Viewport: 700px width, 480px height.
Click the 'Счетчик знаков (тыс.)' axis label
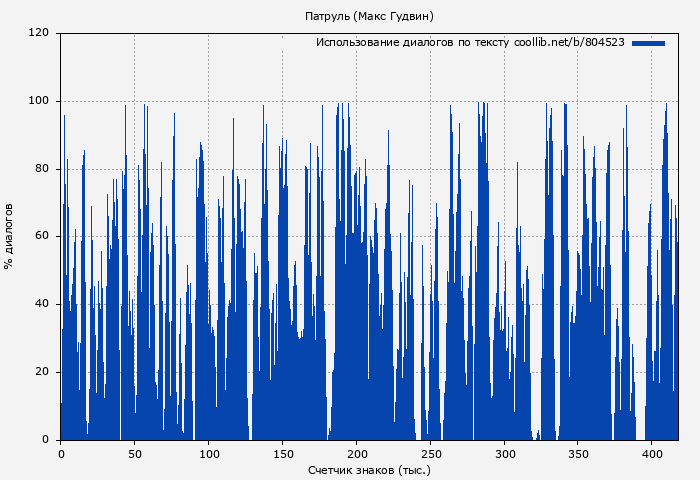(369, 469)
